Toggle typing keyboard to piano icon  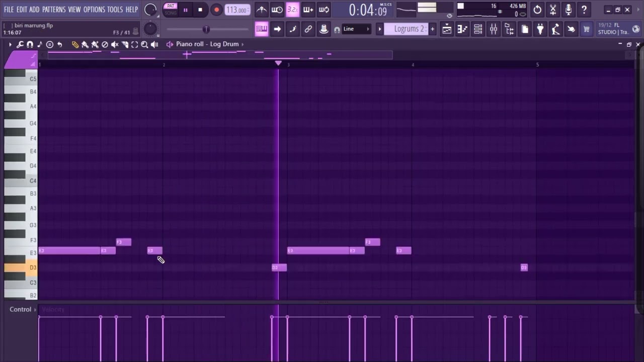click(262, 29)
